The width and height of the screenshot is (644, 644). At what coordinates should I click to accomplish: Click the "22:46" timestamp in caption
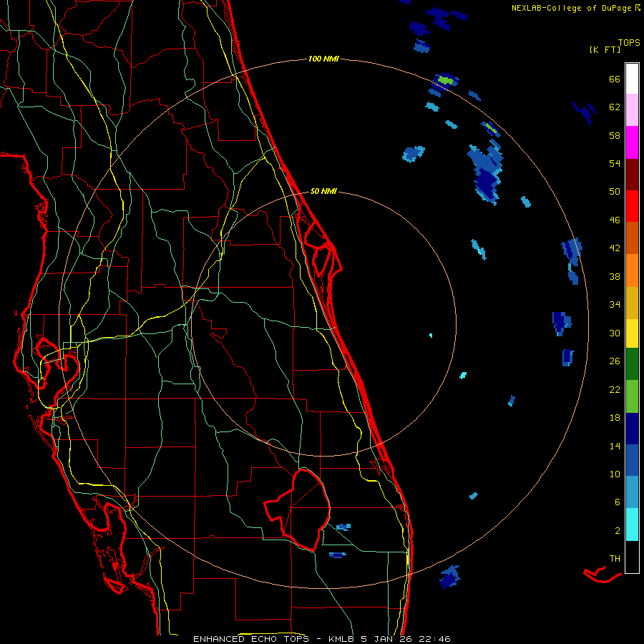tap(434, 639)
